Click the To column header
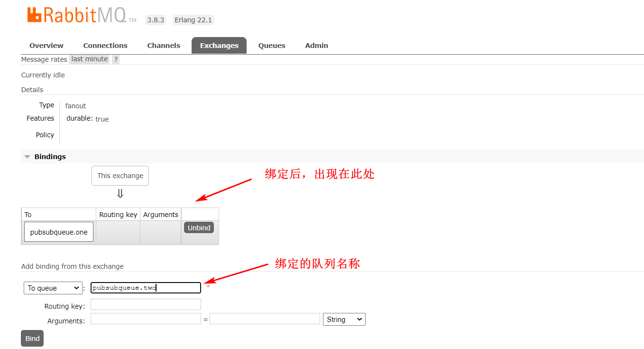Image resolution: width=644 pixels, height=349 pixels. pyautogui.click(x=59, y=215)
